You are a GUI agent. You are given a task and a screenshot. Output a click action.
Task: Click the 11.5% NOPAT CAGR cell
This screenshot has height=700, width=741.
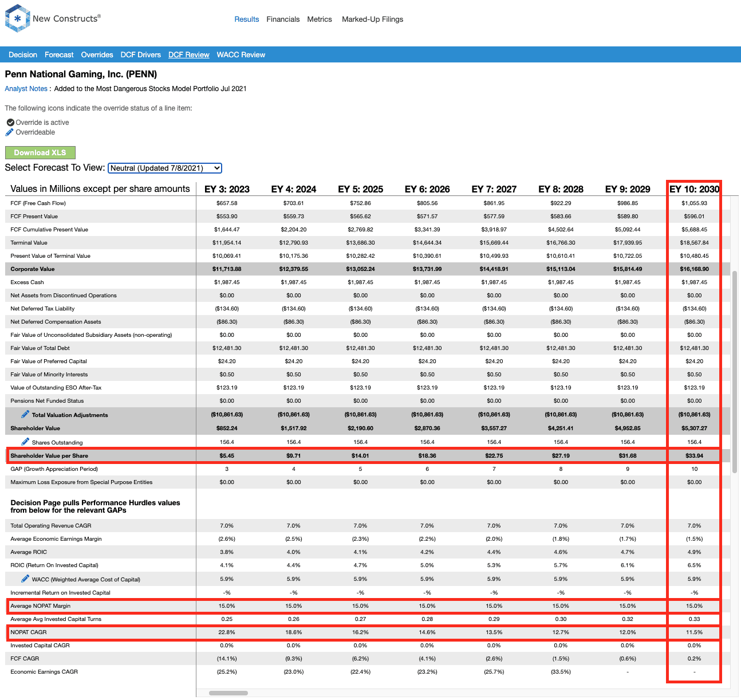click(694, 632)
